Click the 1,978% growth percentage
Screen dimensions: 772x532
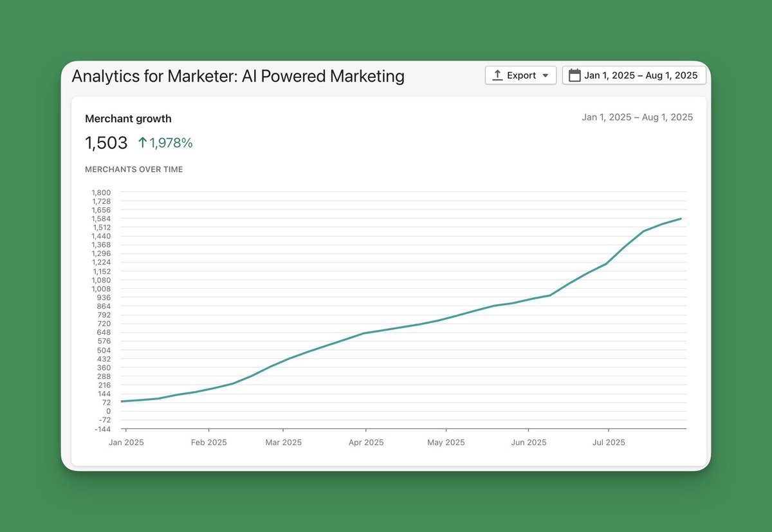(x=171, y=143)
